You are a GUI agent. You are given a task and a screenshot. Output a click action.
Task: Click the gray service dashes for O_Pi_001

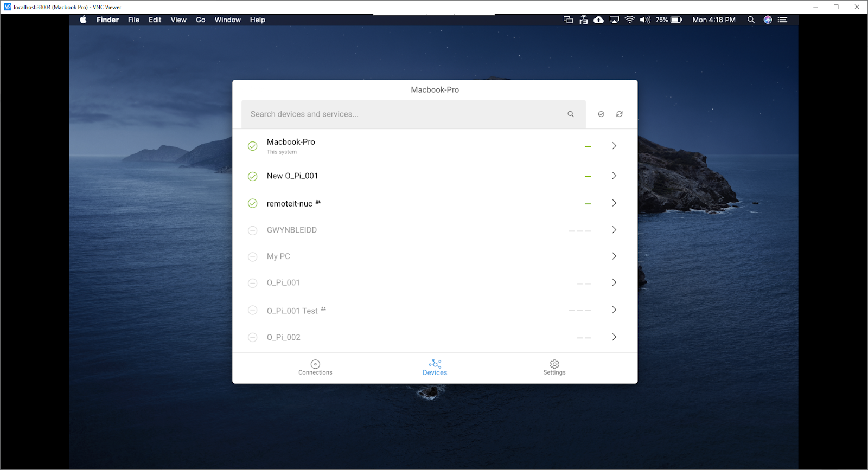coord(584,284)
